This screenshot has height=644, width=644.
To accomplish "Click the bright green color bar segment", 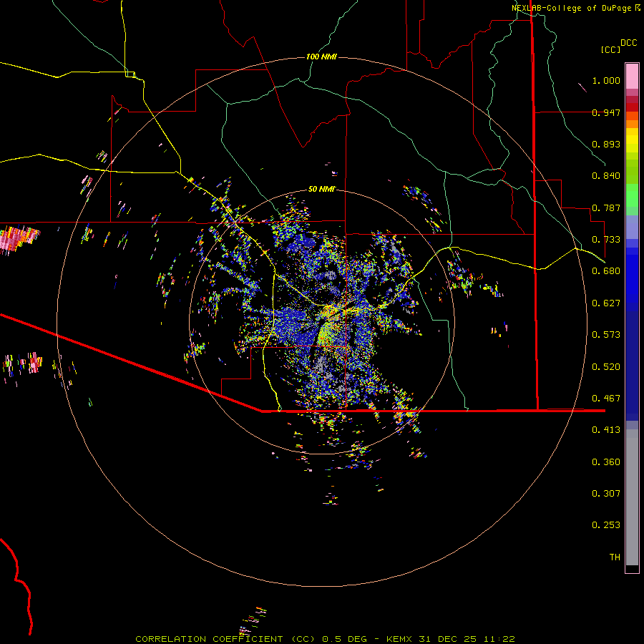I will pos(632,195).
